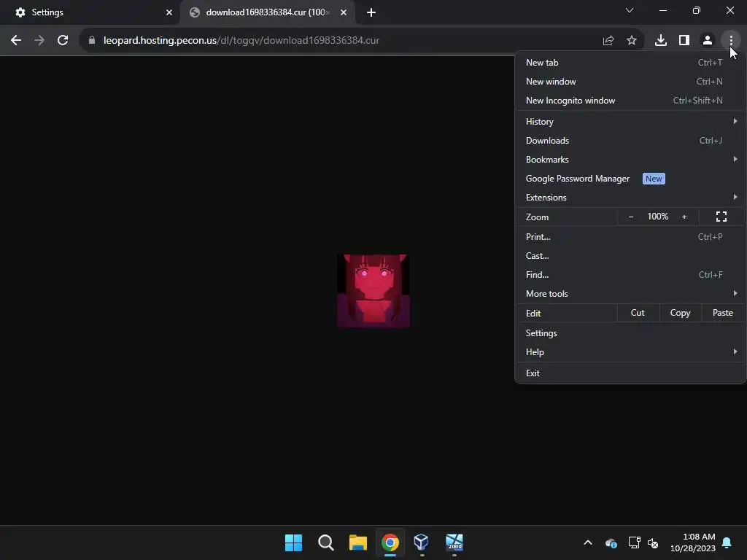Open the clock and date panel
Screen dimensions: 747x560
point(693,542)
